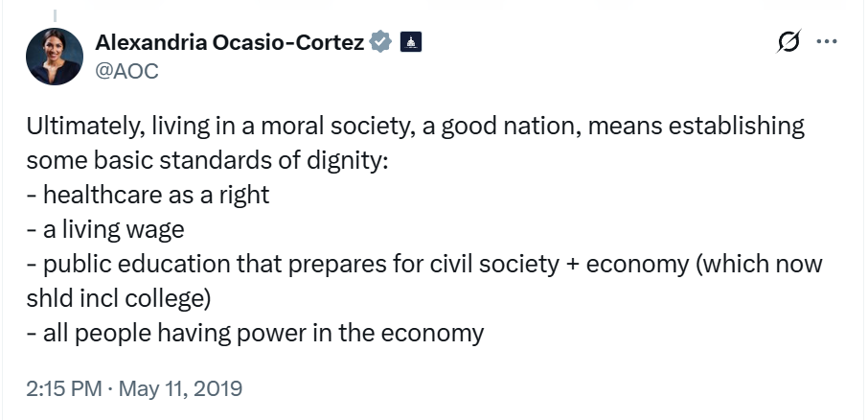Click the 2:15 PM timestamp
Image resolution: width=868 pixels, height=420 pixels.
click(63, 388)
